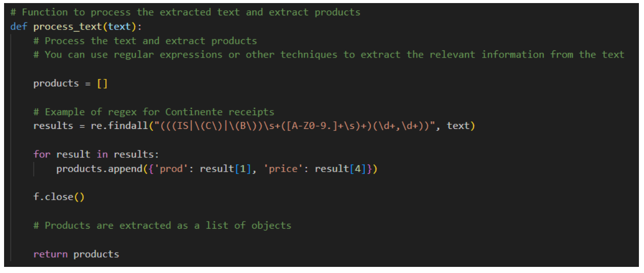644x273 pixels.
Task: Click the 'def' keyword
Action: click(19, 26)
